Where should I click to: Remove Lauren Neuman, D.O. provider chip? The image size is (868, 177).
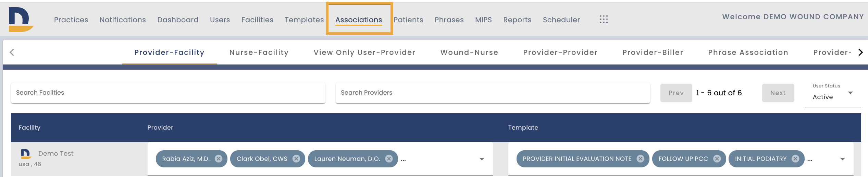point(389,159)
